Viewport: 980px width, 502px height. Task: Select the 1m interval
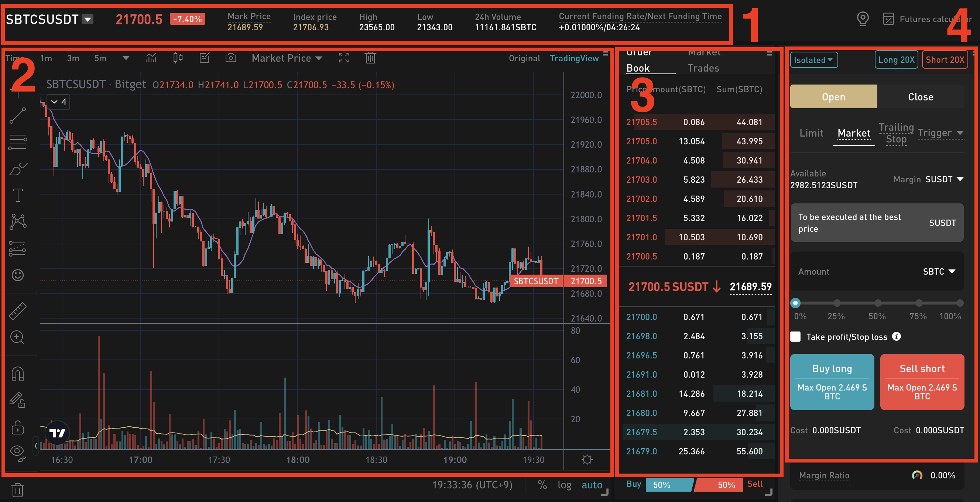coord(46,58)
